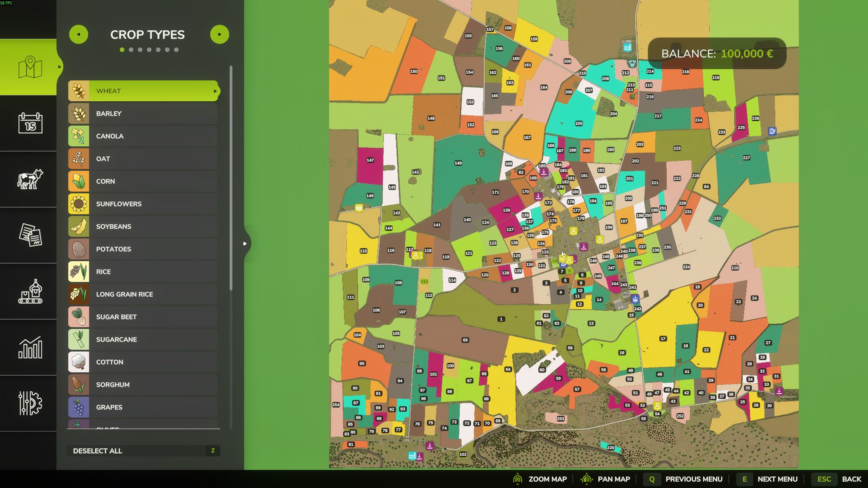The width and height of the screenshot is (868, 488).
Task: Open the map overview sidebar icon
Action: pos(30,67)
